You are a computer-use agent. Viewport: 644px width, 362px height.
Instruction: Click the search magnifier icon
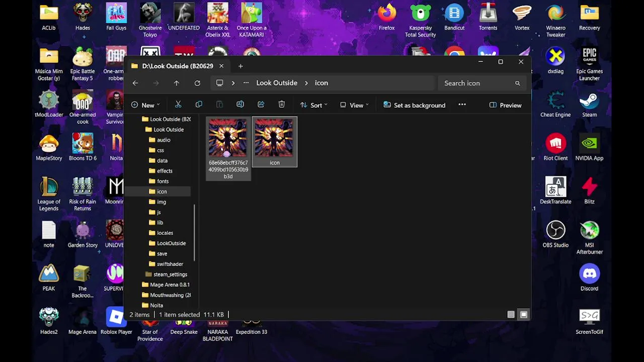tap(518, 83)
